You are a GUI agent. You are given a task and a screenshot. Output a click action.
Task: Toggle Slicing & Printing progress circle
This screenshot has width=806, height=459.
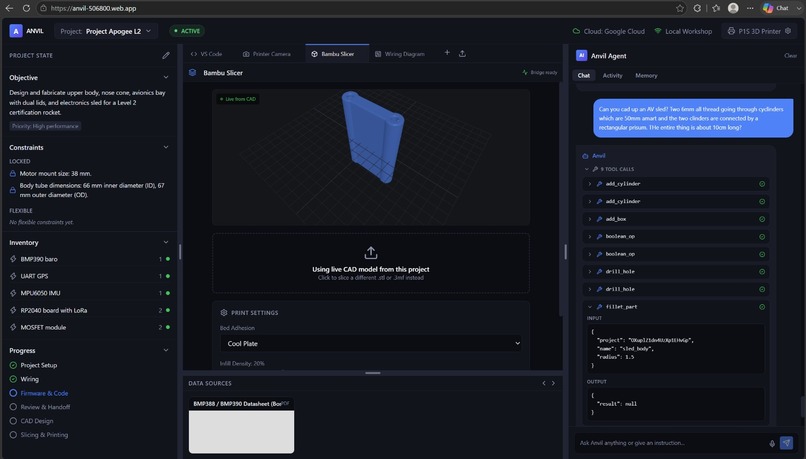pyautogui.click(x=13, y=435)
